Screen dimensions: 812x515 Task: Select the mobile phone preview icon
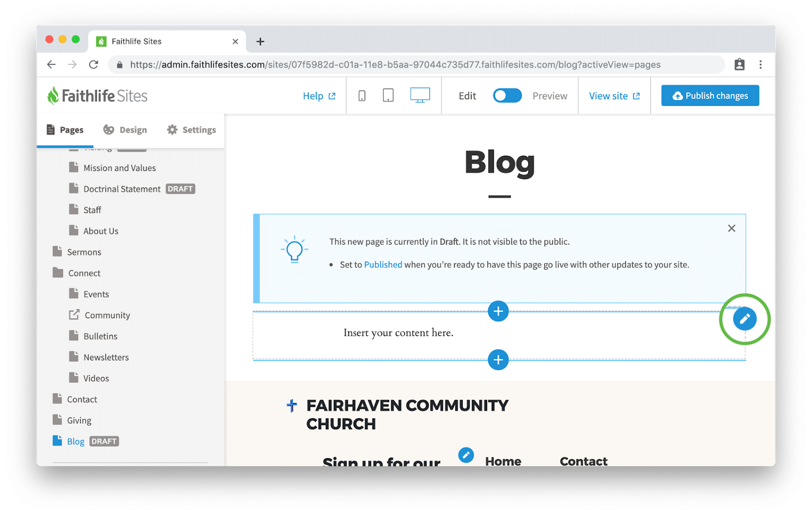pyautogui.click(x=362, y=95)
